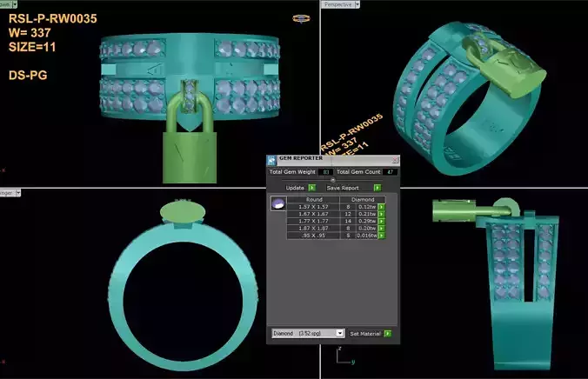Click the Gem Reporter title bar icon
This screenshot has width=588, height=379.
tap(271, 161)
